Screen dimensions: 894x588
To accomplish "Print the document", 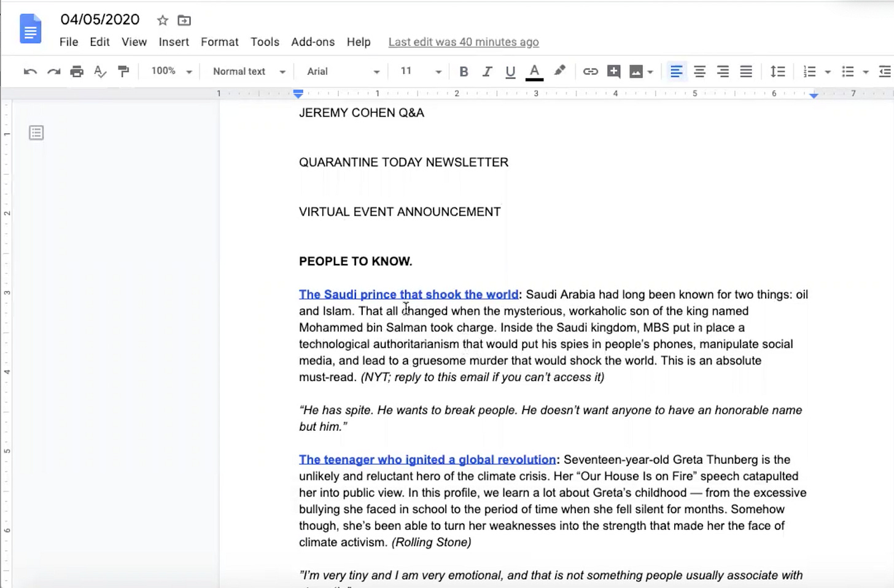I will click(77, 72).
